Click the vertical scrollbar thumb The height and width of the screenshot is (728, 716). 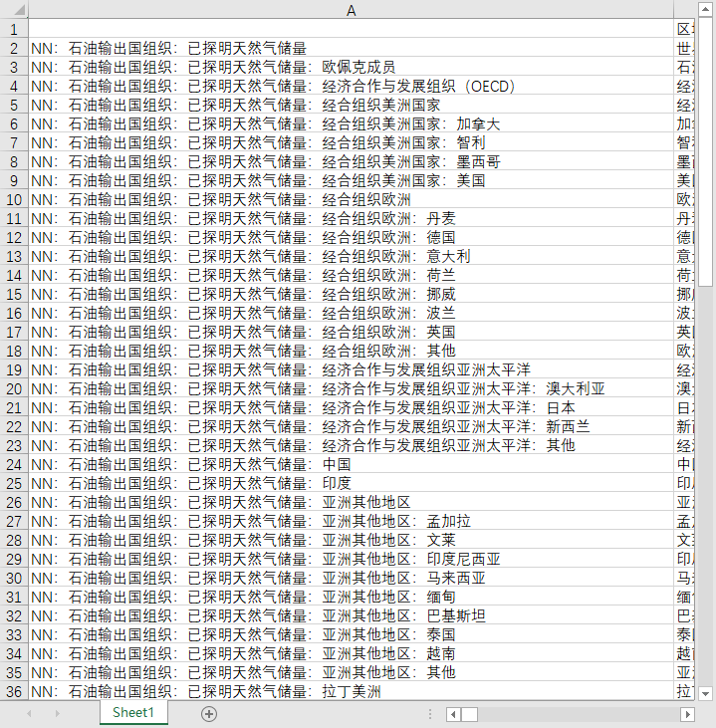click(705, 152)
